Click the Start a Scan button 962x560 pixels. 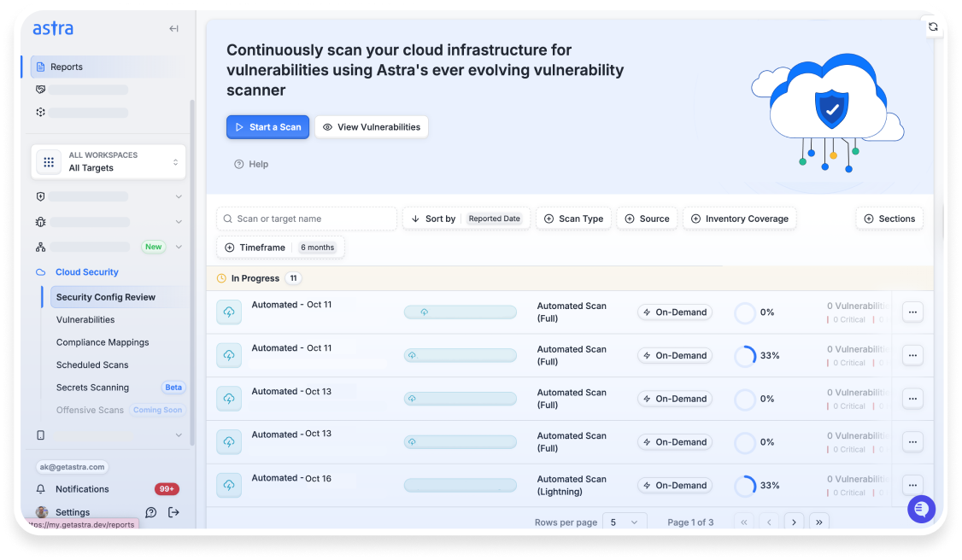click(267, 127)
